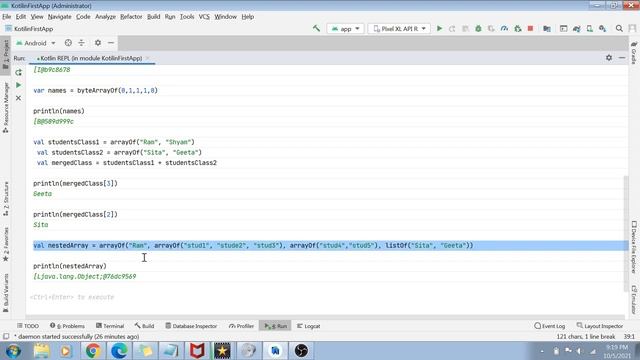Viewport: 640px width, 360px height.
Task: Open the Navigate menu
Action: [60, 17]
